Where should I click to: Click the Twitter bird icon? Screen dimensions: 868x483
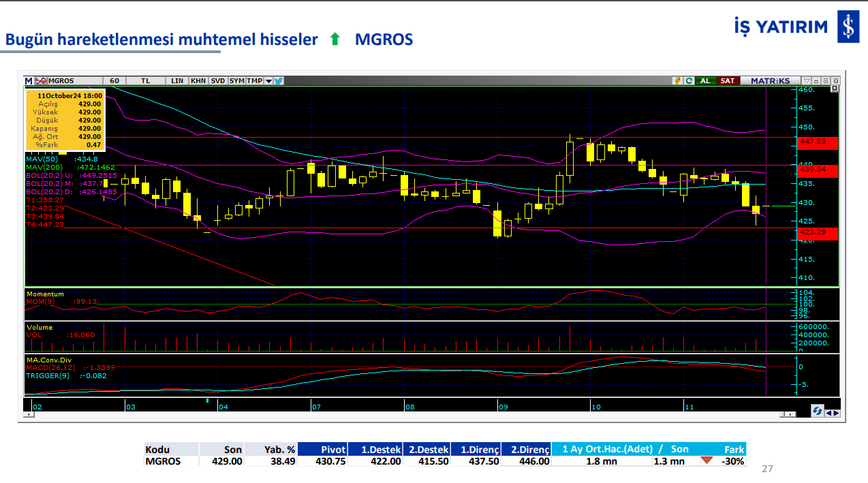(279, 80)
